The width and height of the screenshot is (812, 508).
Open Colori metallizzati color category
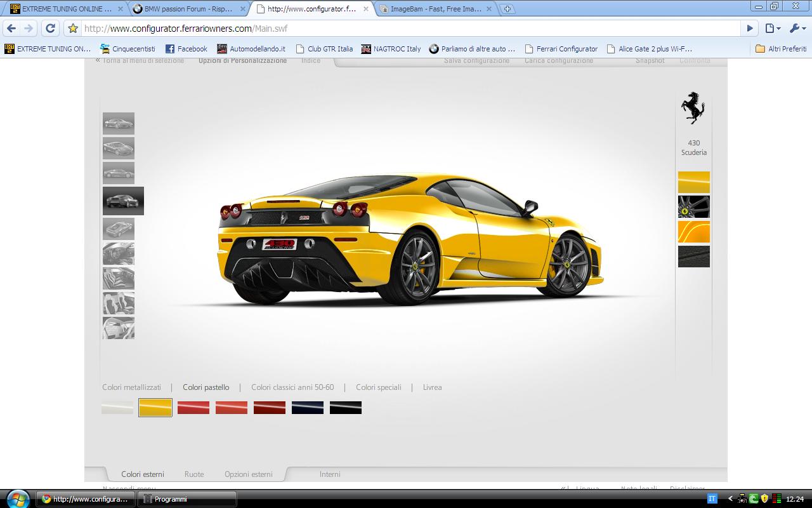coord(132,387)
